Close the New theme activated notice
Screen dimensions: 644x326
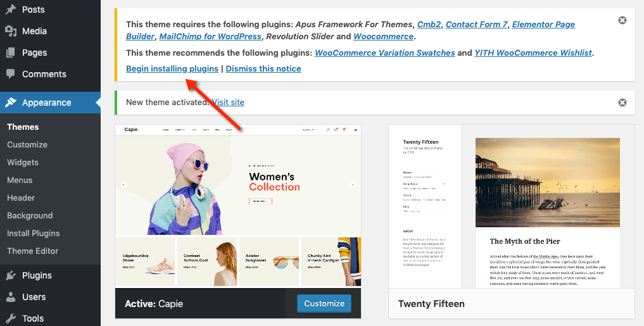622,103
